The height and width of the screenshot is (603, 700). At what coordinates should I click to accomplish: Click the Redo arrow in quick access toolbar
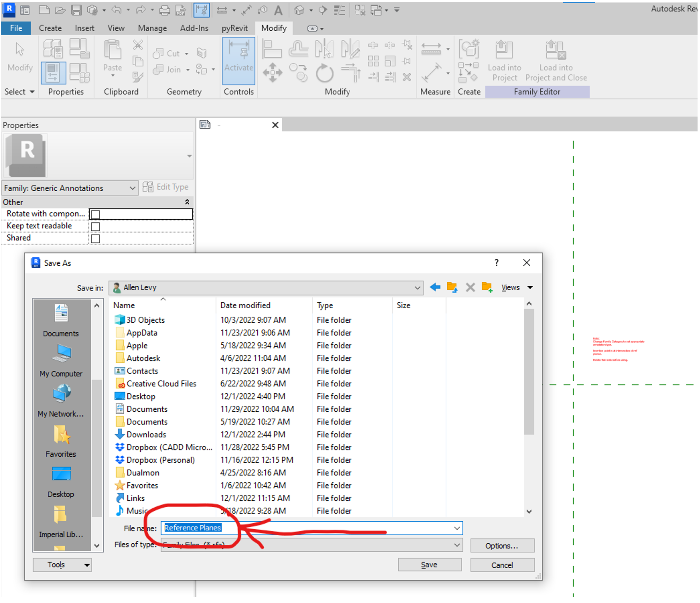(x=141, y=10)
